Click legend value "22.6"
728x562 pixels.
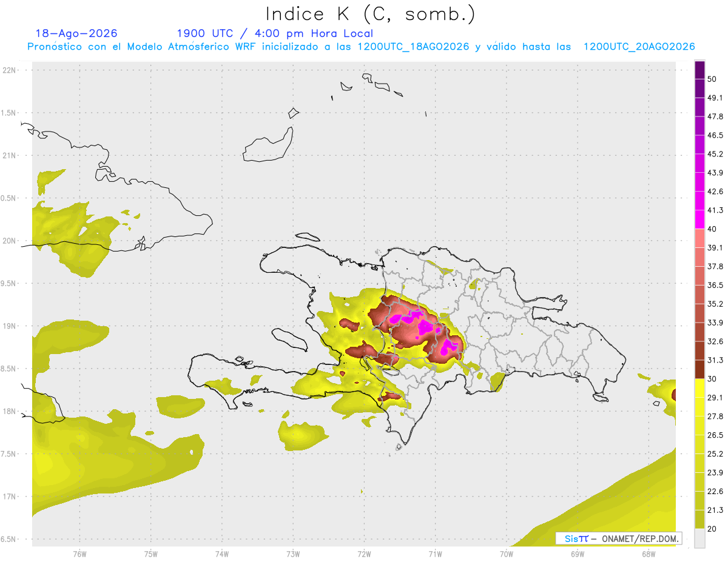pos(715,492)
